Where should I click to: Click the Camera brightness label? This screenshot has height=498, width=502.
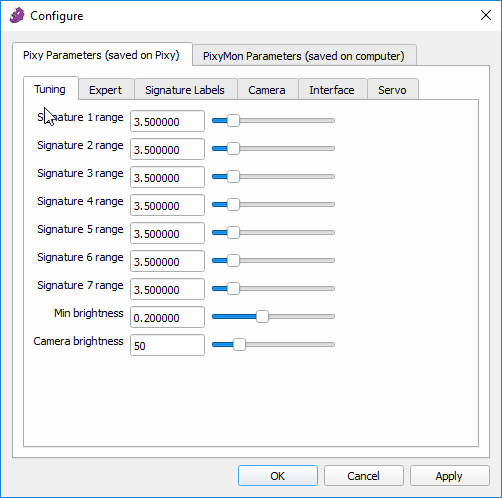[79, 342]
